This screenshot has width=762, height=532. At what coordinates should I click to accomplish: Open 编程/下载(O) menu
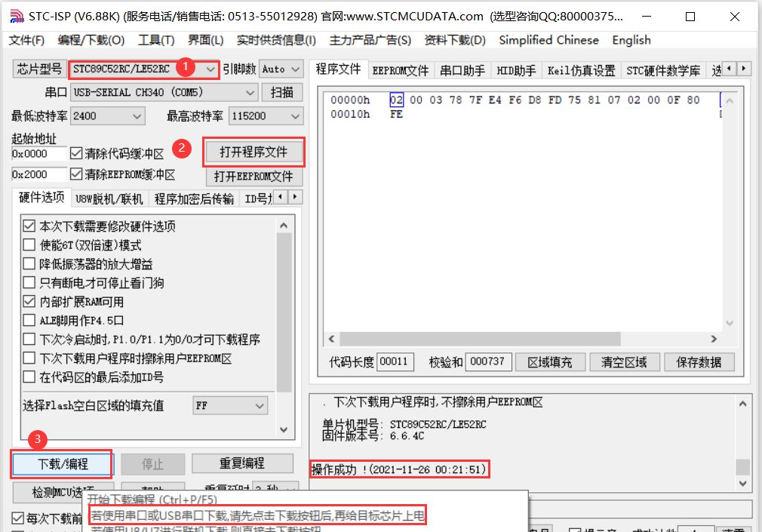[91, 40]
